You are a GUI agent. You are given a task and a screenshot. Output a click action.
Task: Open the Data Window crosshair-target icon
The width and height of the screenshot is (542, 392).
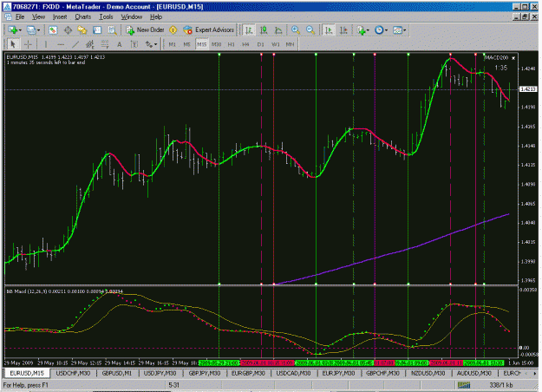click(x=68, y=30)
